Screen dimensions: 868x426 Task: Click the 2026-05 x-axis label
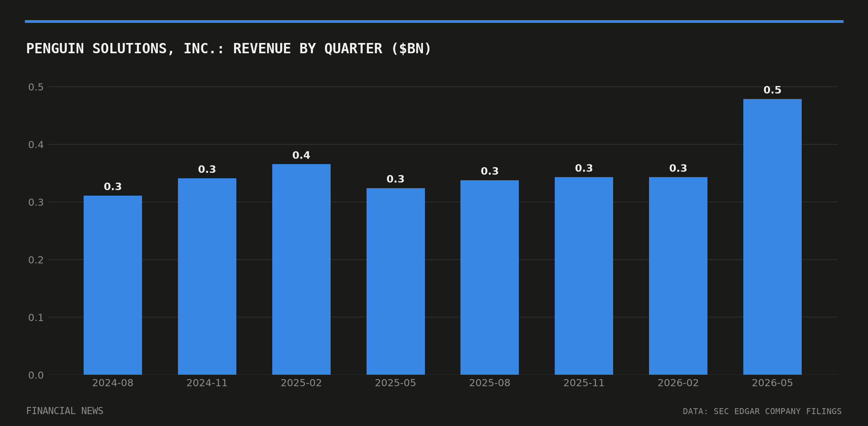tap(773, 383)
